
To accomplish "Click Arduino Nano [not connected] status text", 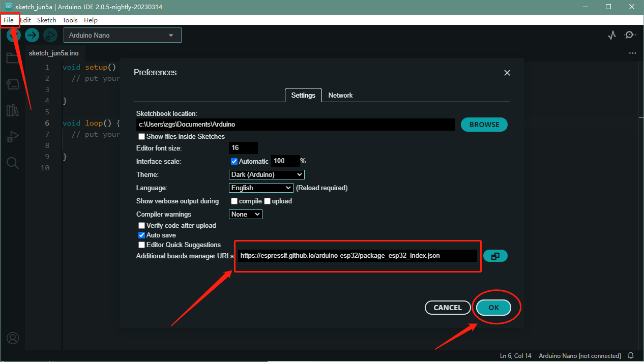I will 580,356.
